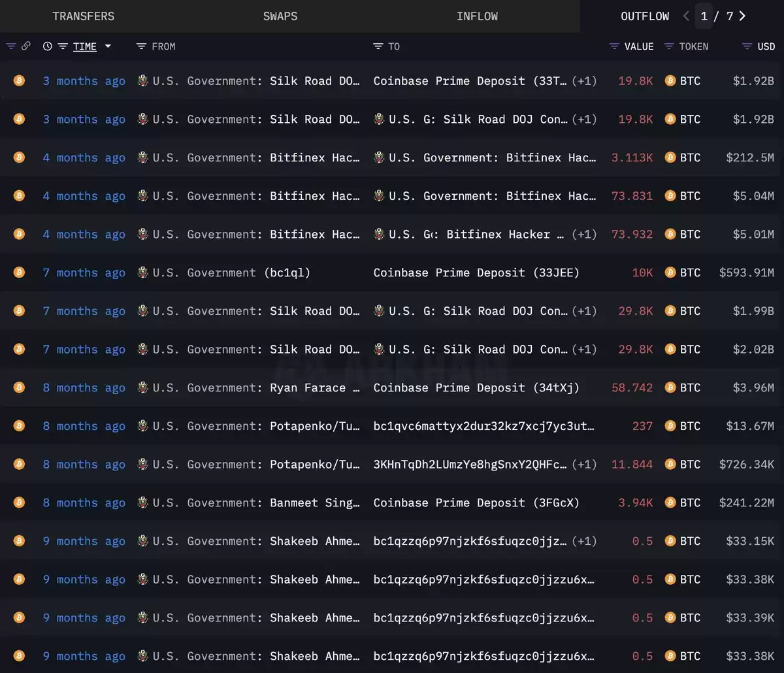Screen dimensions: 784x673
Task: Click the left Bitcoin icon on the $5.01M row
Action: (19, 234)
